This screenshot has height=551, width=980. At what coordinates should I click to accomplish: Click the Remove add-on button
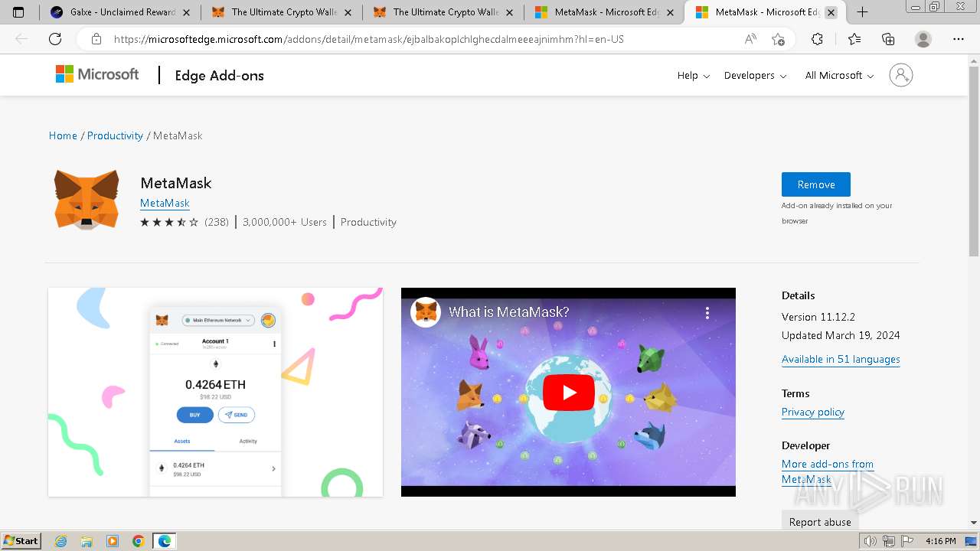pos(816,184)
